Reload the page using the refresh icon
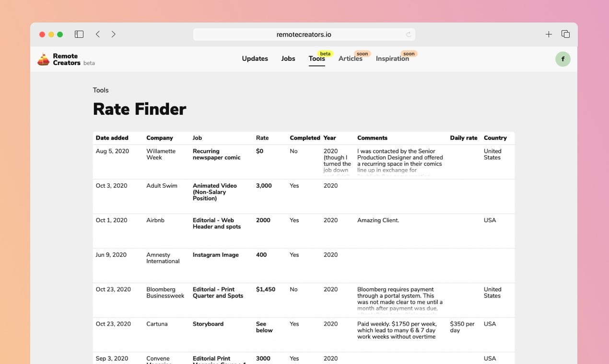This screenshot has width=609, height=364. pyautogui.click(x=409, y=34)
